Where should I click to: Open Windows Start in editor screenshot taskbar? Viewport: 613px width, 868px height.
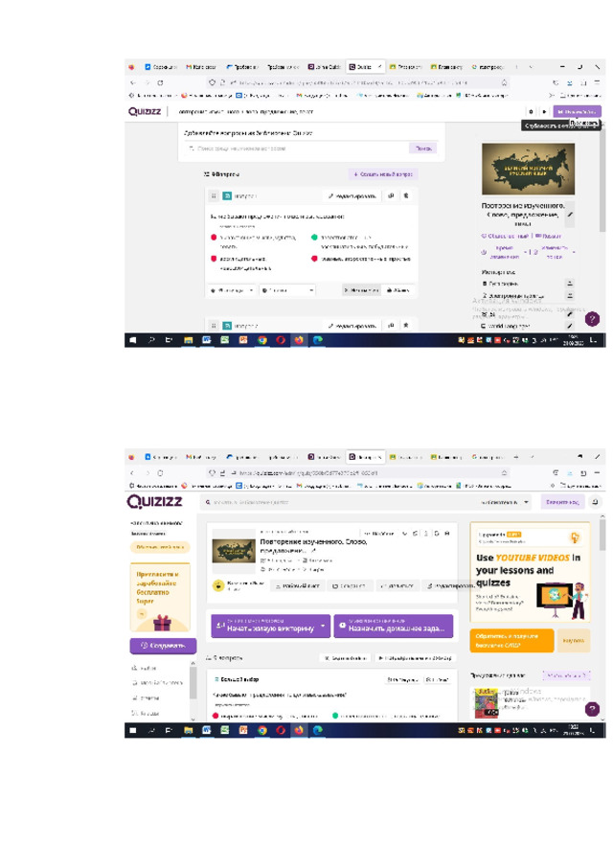tap(133, 340)
